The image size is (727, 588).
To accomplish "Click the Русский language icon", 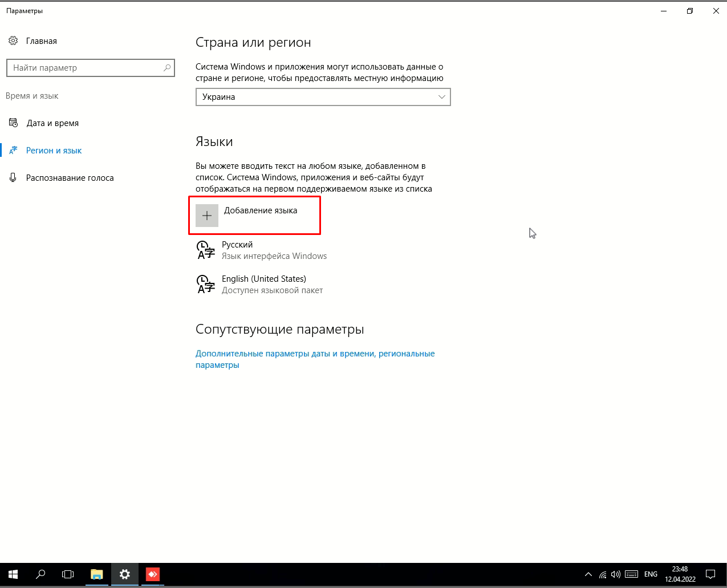I will click(x=205, y=250).
